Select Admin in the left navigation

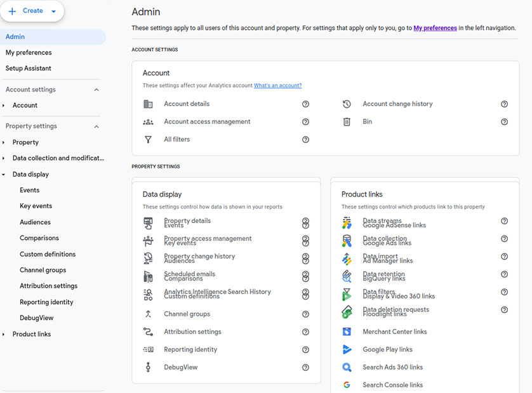coord(15,37)
